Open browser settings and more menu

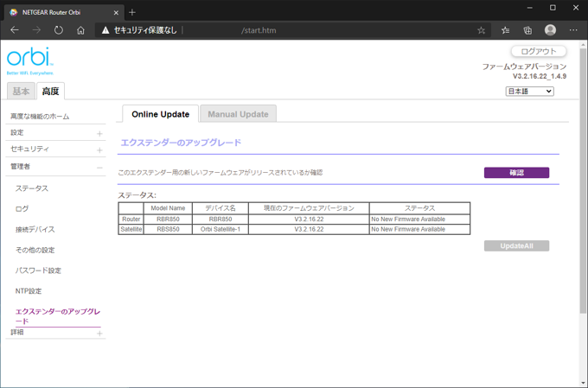coord(573,30)
